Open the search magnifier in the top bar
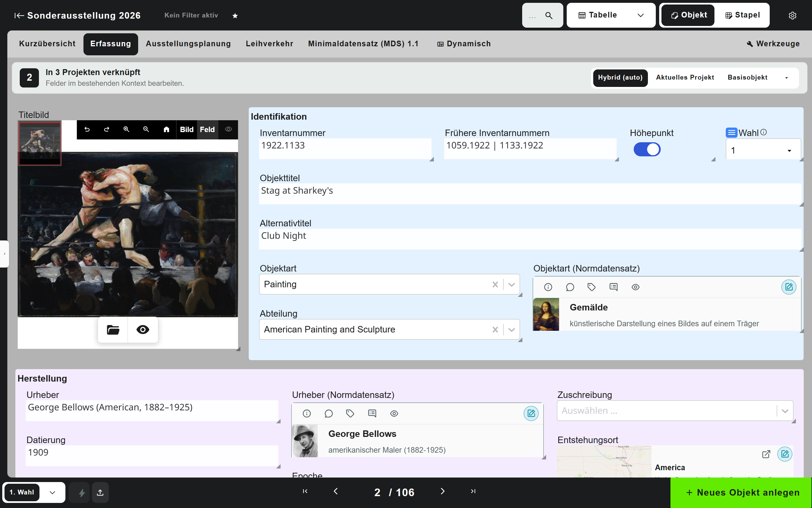 pos(549,16)
